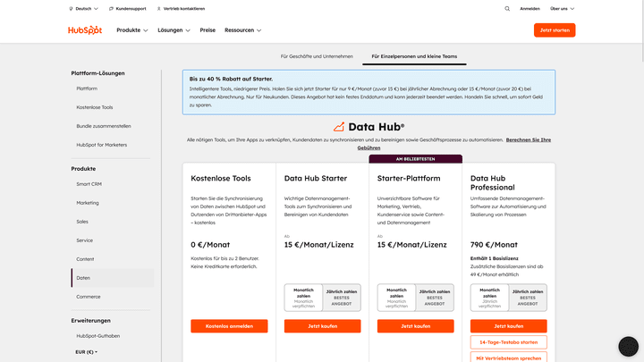Click the Bis zu 40 % Rabatt heading
This screenshot has width=644, height=362.
click(x=231, y=79)
